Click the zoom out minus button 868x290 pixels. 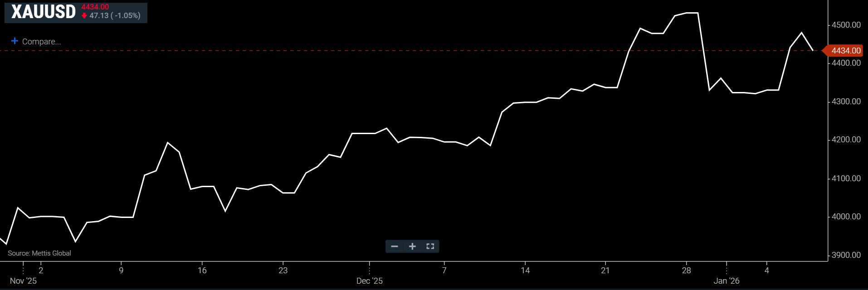coord(395,246)
